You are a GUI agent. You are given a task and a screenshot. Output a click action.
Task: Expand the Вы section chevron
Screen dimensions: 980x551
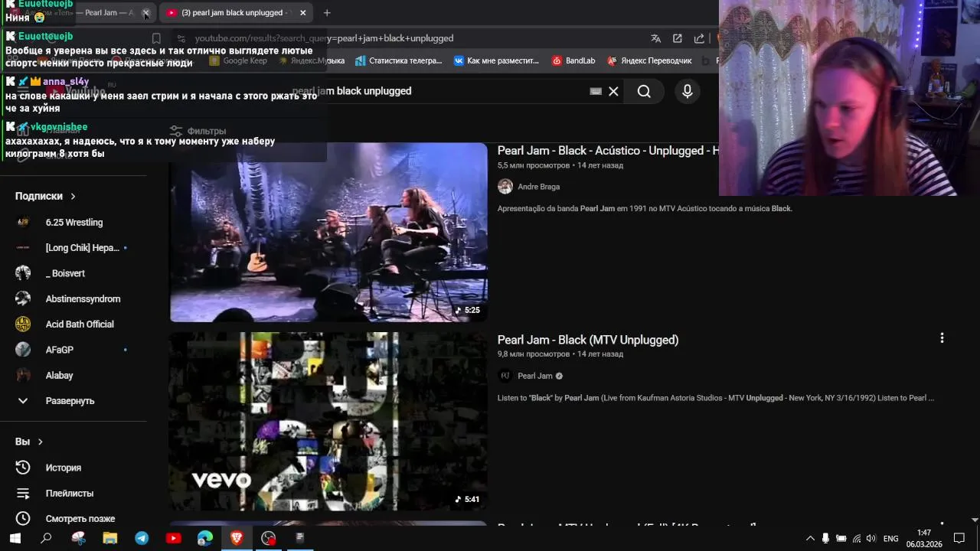(40, 442)
